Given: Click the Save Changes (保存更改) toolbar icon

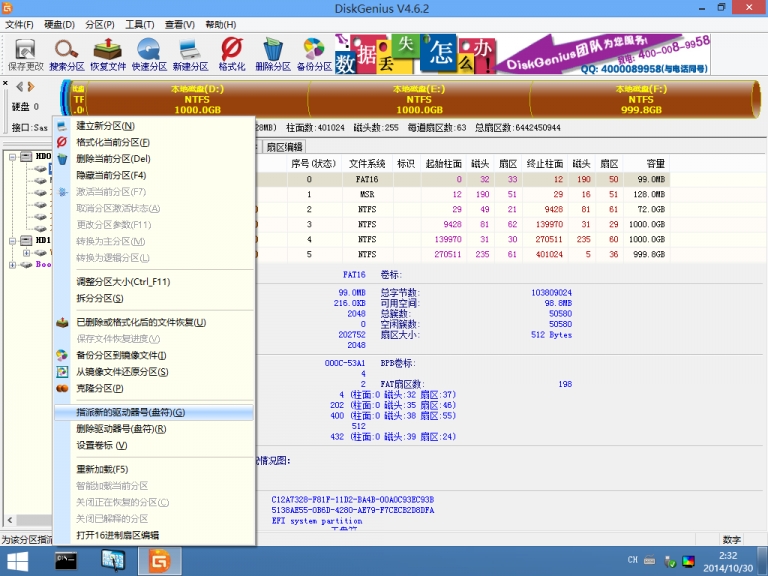Looking at the screenshot, I should click(x=25, y=54).
